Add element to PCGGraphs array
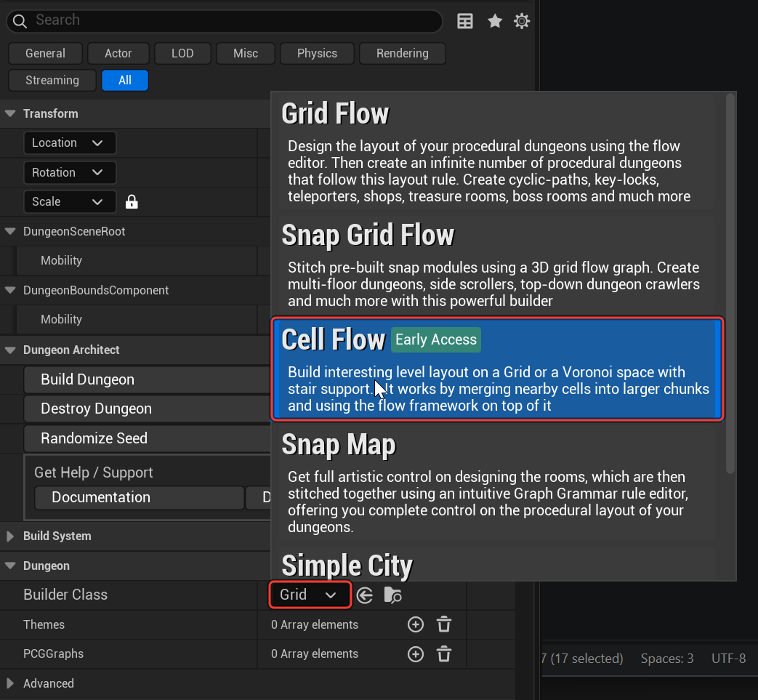This screenshot has width=758, height=700. coord(415,654)
